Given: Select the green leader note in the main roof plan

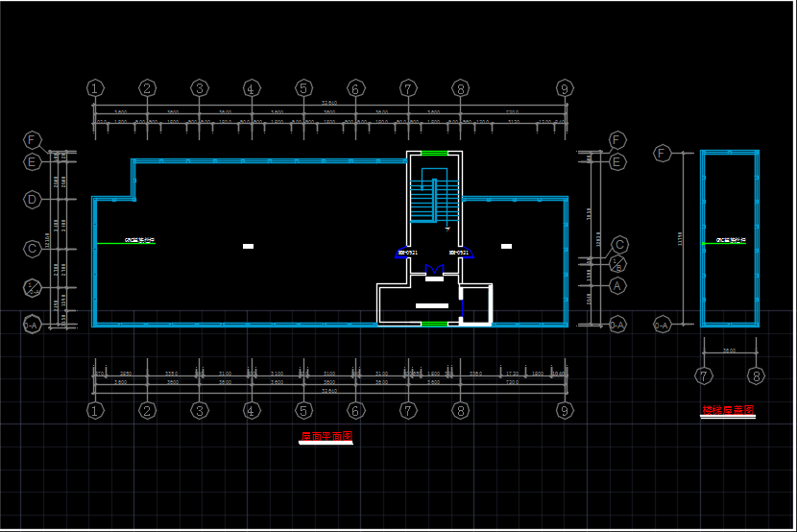Looking at the screenshot, I should [x=126, y=241].
